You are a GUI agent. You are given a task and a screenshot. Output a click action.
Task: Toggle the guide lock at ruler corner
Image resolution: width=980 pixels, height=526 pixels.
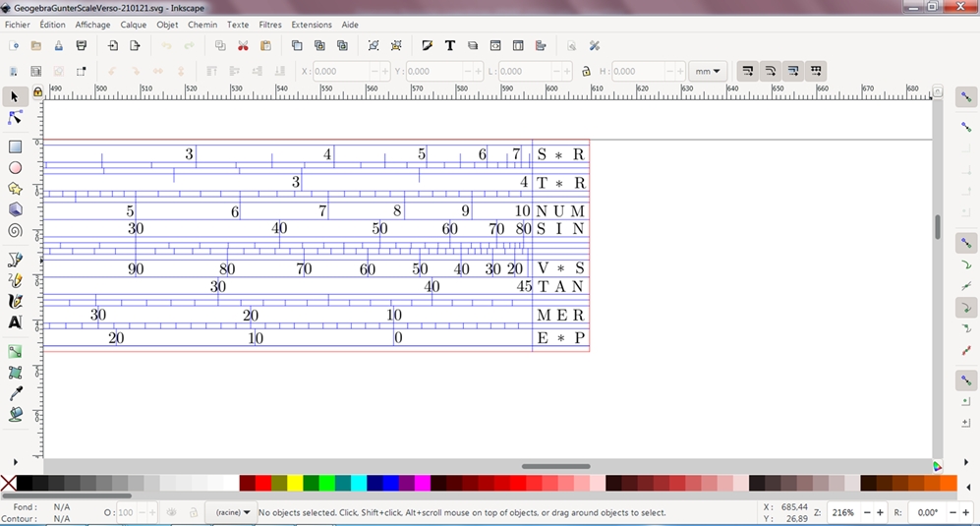tap(37, 92)
